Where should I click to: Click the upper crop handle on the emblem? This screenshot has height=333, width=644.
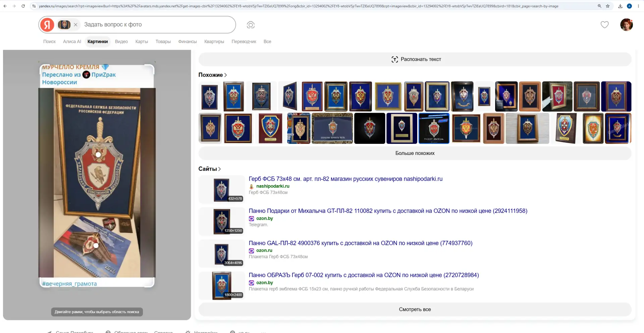(98, 155)
